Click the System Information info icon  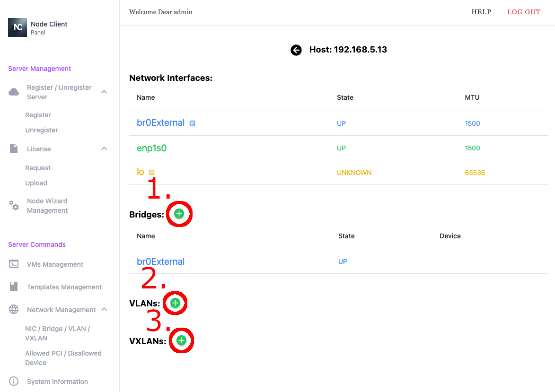tap(14, 382)
